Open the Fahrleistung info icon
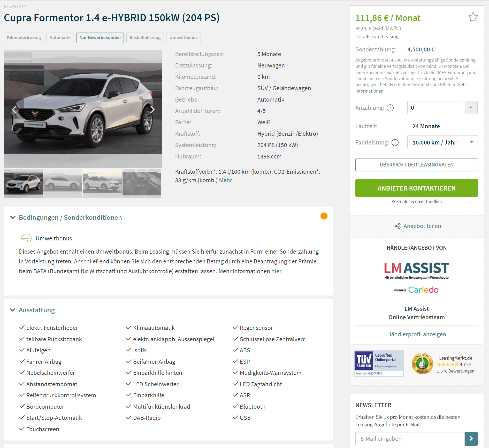The height and width of the screenshot is (448, 489). point(395,142)
